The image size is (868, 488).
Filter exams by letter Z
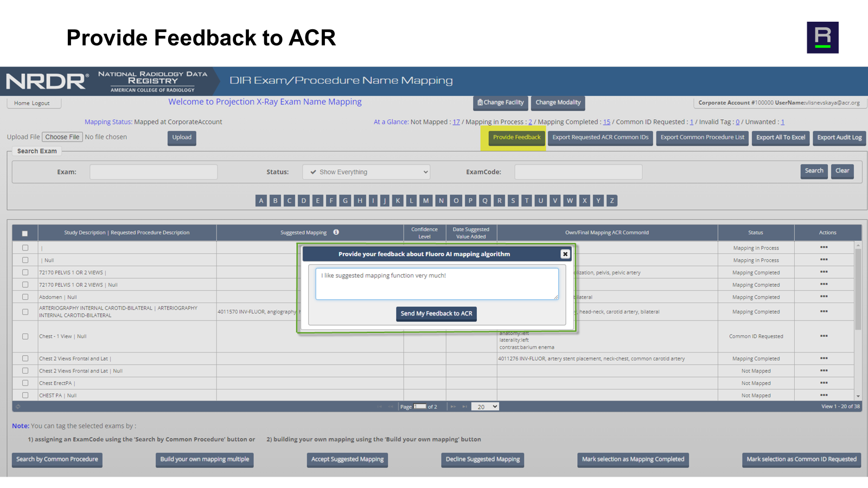[x=612, y=201]
